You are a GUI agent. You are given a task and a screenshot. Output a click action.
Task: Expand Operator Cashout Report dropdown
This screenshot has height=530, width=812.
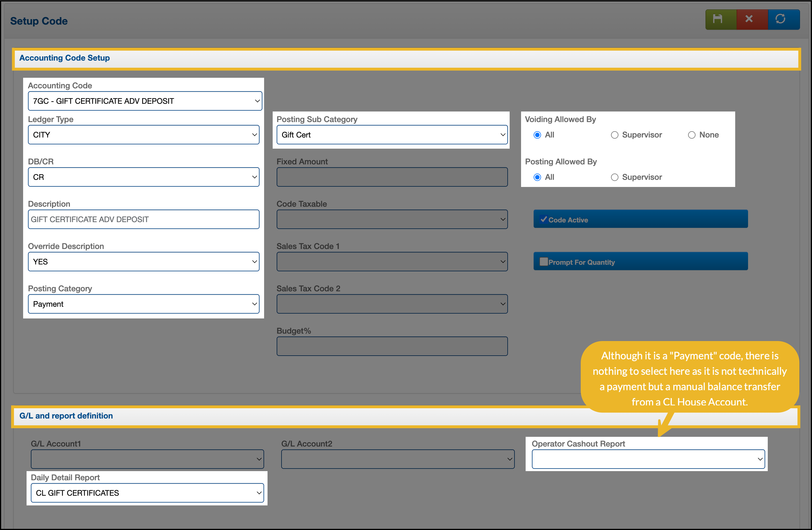tap(648, 459)
